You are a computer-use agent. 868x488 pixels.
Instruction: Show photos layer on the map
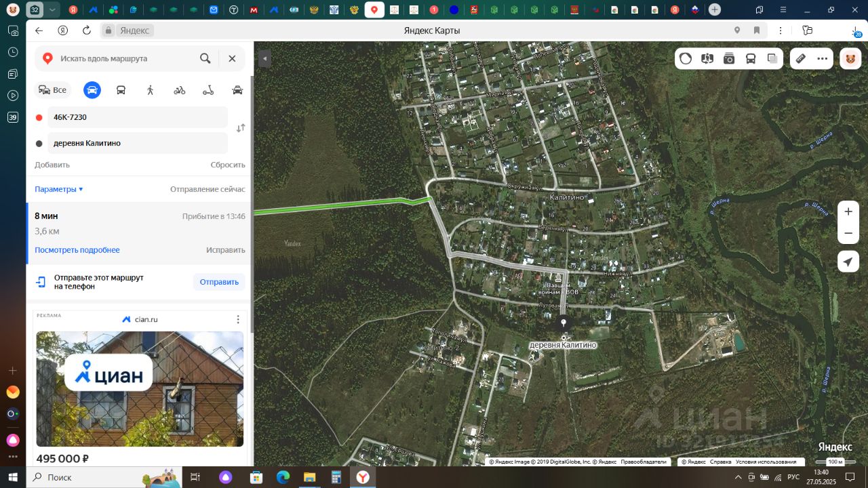729,58
